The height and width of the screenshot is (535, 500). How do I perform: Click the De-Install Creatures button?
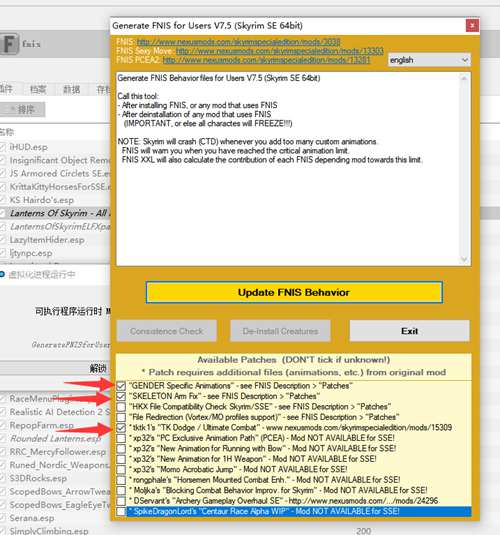tap(280, 331)
